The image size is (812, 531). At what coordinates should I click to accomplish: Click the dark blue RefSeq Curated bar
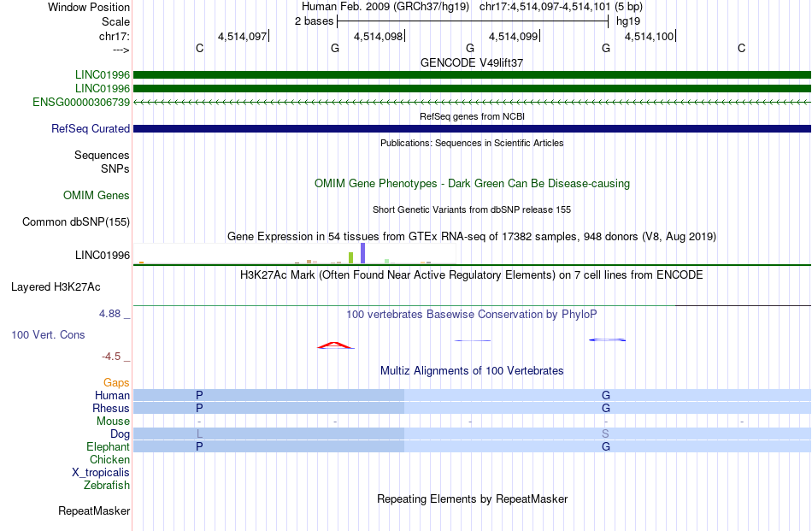[472, 128]
